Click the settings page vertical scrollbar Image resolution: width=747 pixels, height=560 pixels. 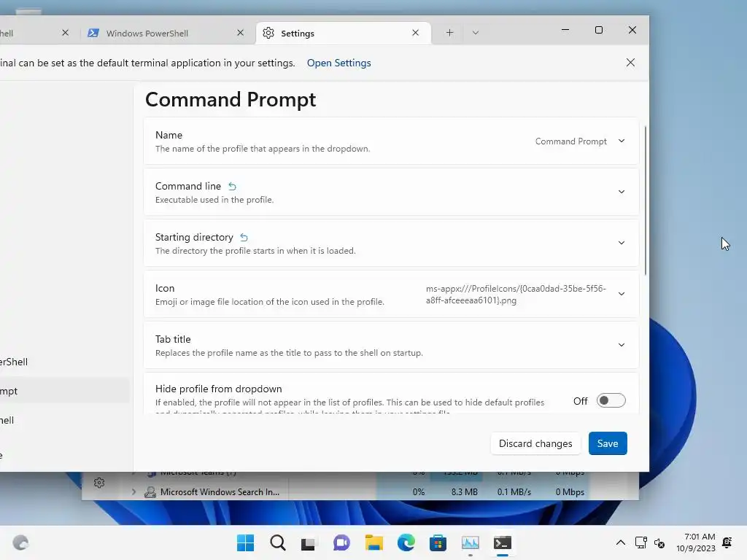pyautogui.click(x=646, y=200)
